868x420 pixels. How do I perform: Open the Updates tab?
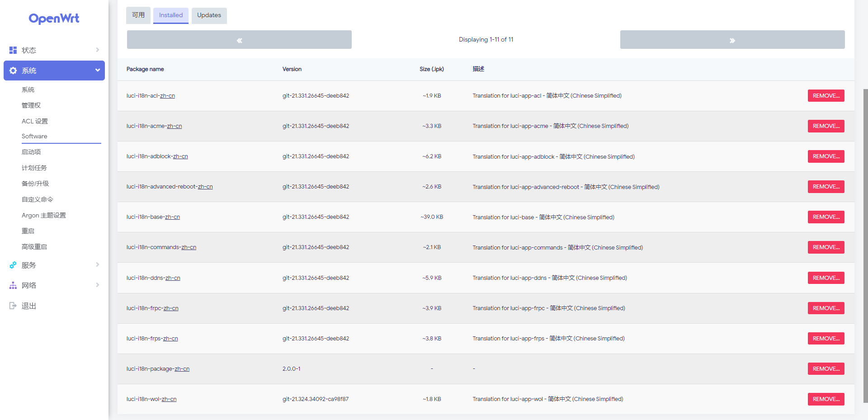click(209, 15)
